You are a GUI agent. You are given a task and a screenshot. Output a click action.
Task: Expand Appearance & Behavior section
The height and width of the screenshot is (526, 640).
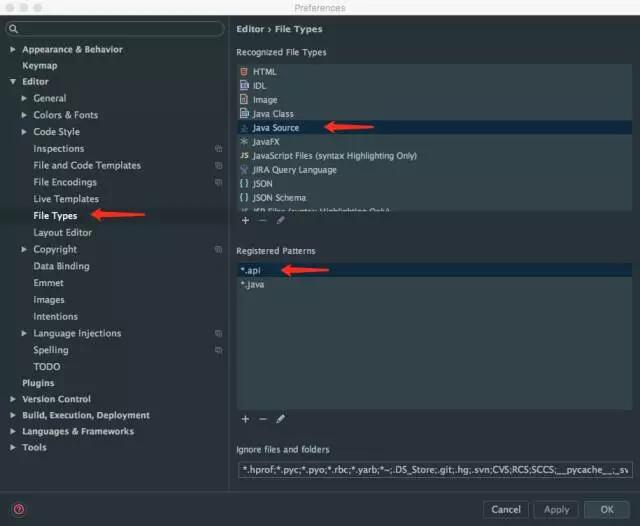pyautogui.click(x=13, y=49)
